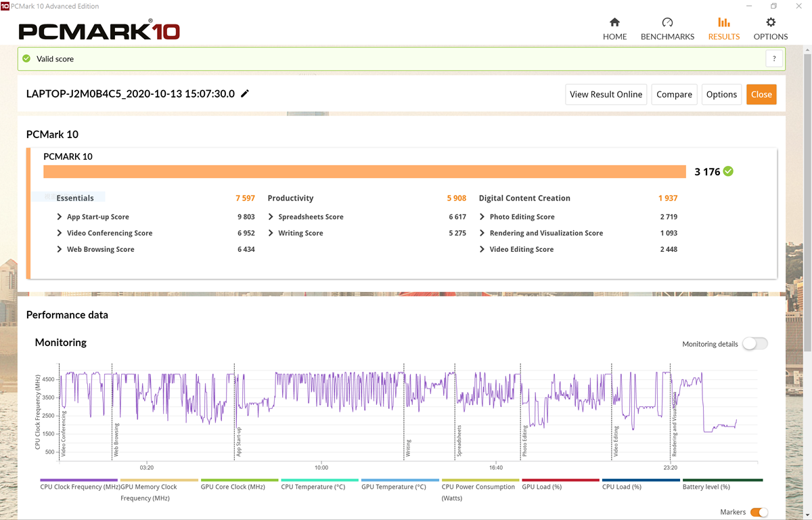
Task: Click the Rendering and Visualization value 1 093
Action: tap(669, 233)
